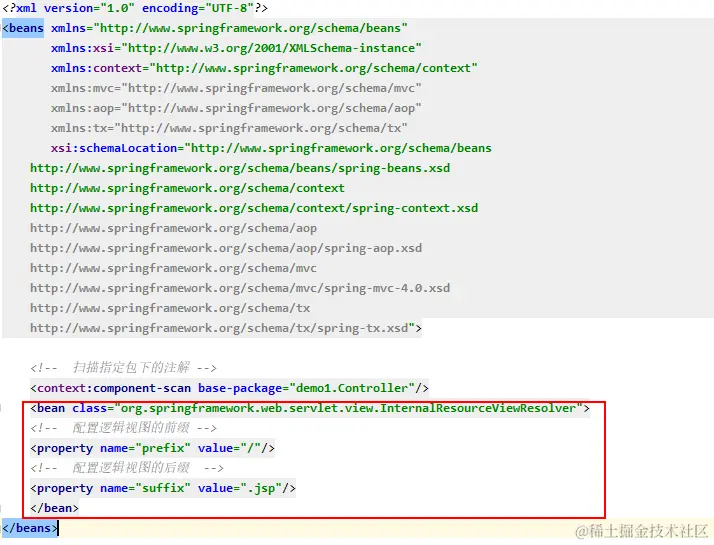Click the comment '配置逻辑视图的前缀'
Viewport: 714px width, 545px height.
[x=131, y=428]
